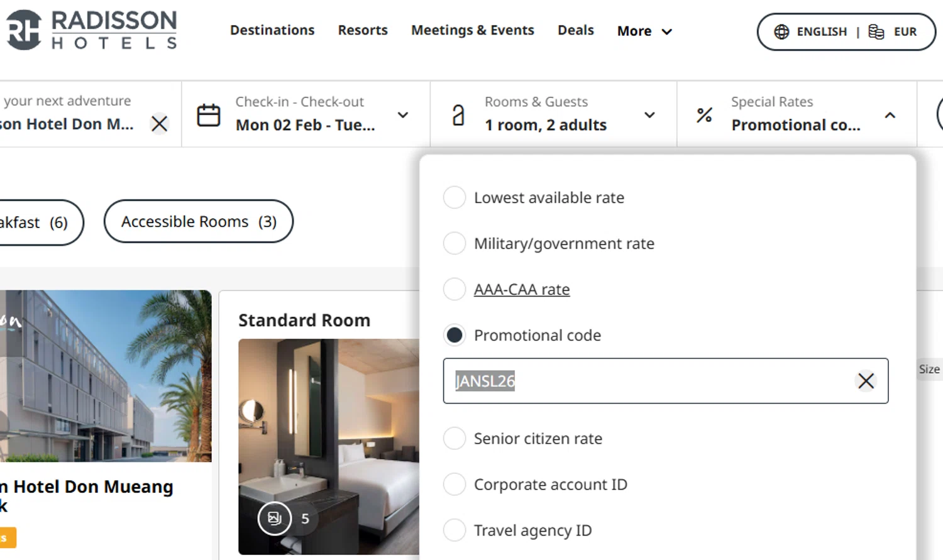Click the Hotel Don Mueang name
Screen dimensions: 943x560
[x=87, y=496]
